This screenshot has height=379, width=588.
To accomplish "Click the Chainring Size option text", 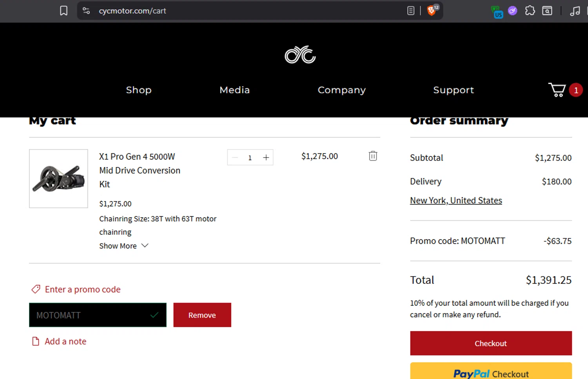I will click(158, 225).
